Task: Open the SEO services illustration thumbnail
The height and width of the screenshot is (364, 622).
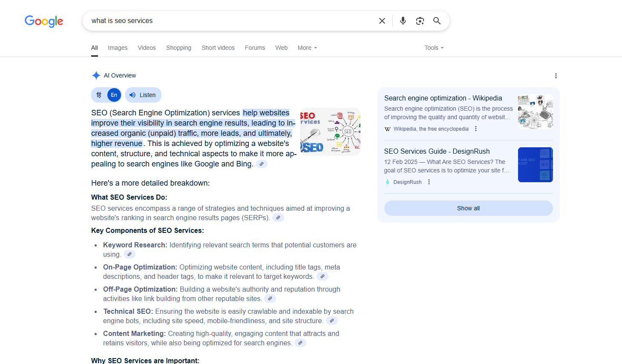Action: (330, 132)
